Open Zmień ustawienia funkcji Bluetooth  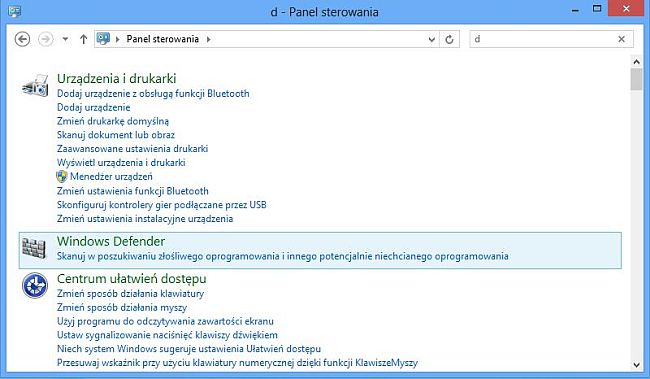tap(133, 191)
